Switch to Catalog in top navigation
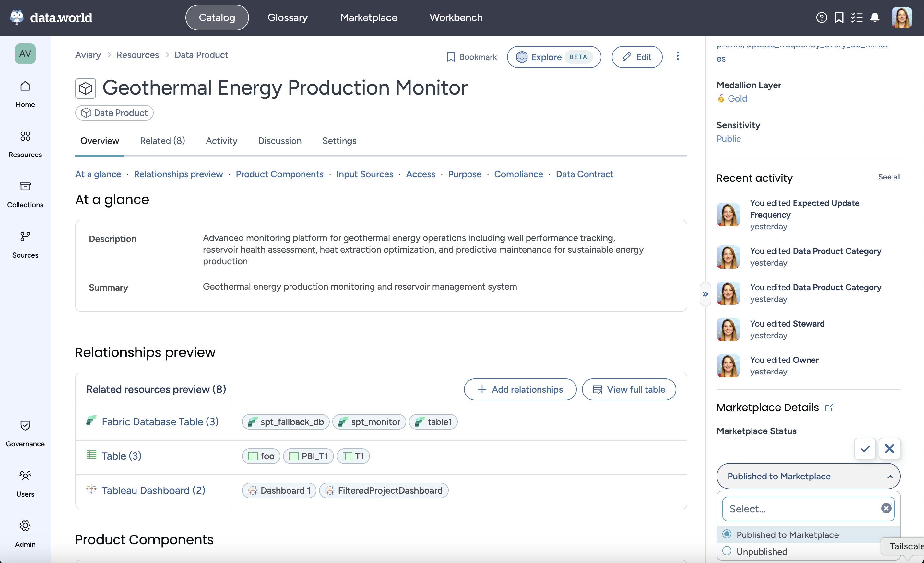Viewport: 924px width, 563px height. pyautogui.click(x=217, y=17)
